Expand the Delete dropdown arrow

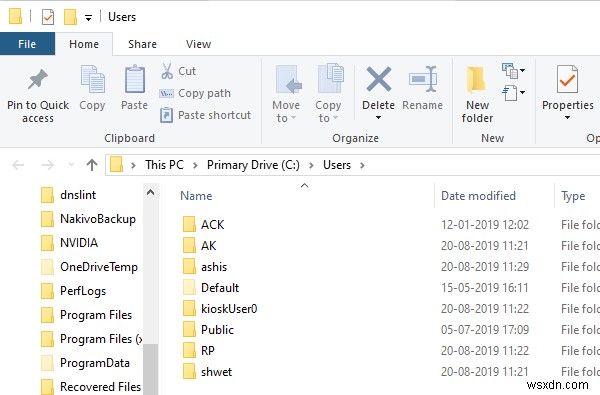coord(378,118)
